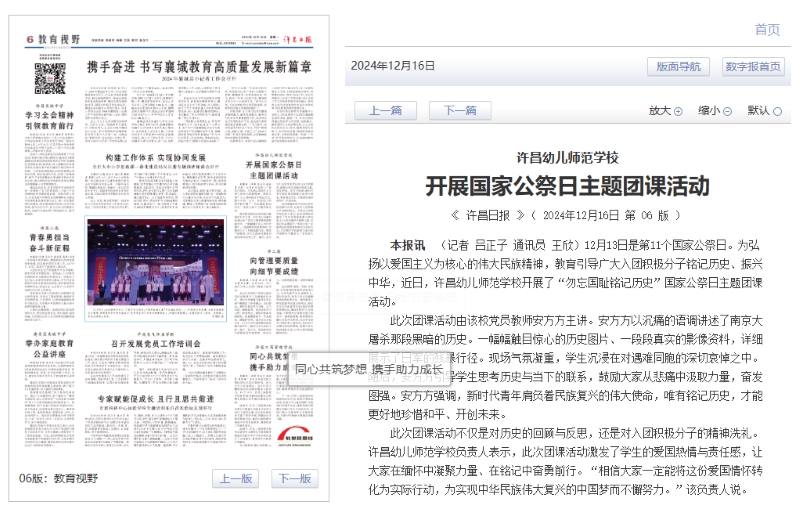Viewport: 800px width, 513px height.
Task: Open the 首页 home link
Action: (767, 29)
